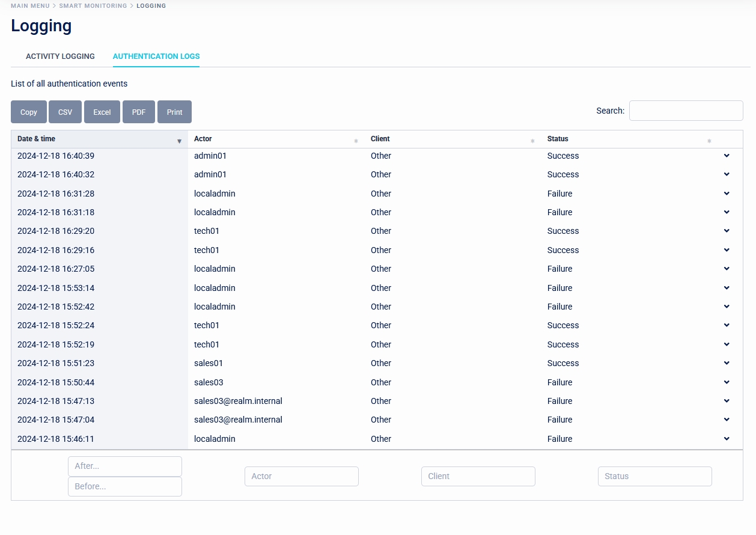Generate a PDF of the logs

(x=138, y=112)
